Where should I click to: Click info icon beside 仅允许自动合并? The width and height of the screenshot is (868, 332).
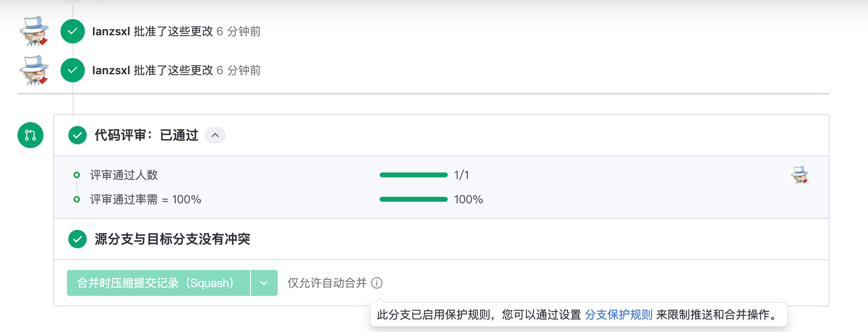click(x=377, y=283)
